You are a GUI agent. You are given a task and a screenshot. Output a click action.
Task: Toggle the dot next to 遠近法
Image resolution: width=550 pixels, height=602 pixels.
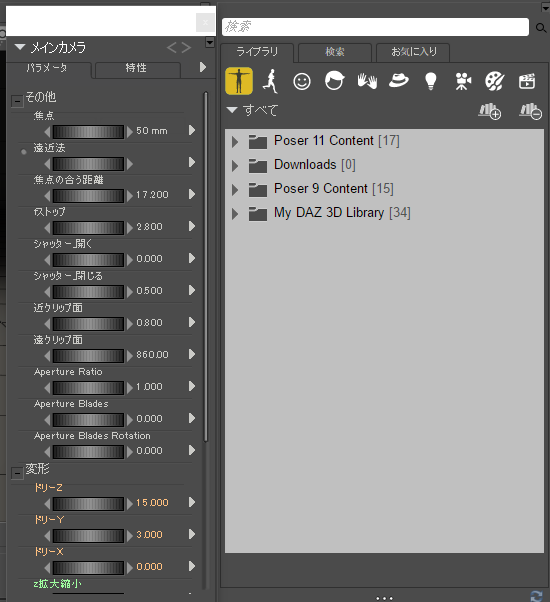tap(24, 152)
